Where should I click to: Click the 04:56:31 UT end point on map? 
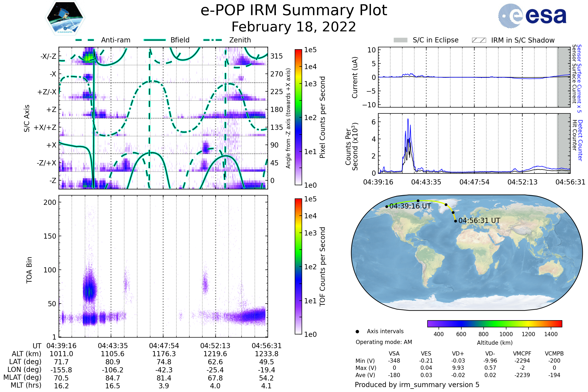pos(455,221)
